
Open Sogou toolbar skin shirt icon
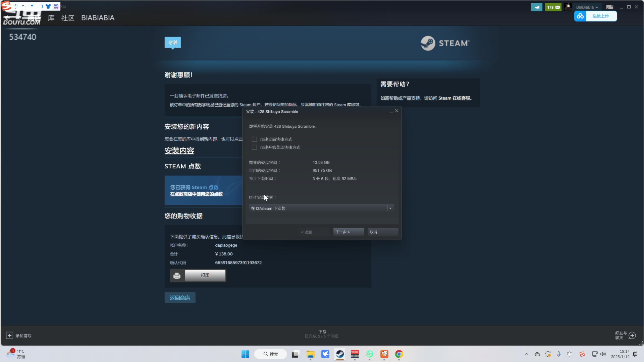(48, 6)
